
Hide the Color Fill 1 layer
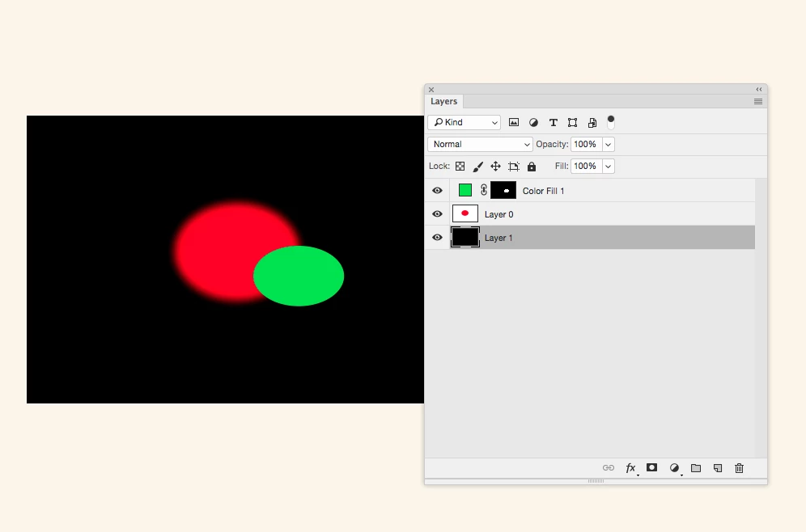[437, 191]
